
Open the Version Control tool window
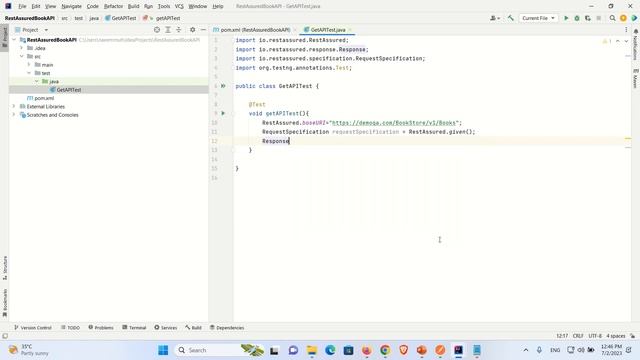tap(33, 328)
